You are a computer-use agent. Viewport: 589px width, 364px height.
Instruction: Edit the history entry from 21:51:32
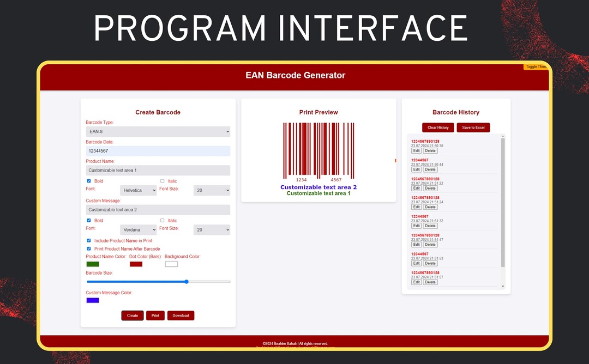click(416, 226)
